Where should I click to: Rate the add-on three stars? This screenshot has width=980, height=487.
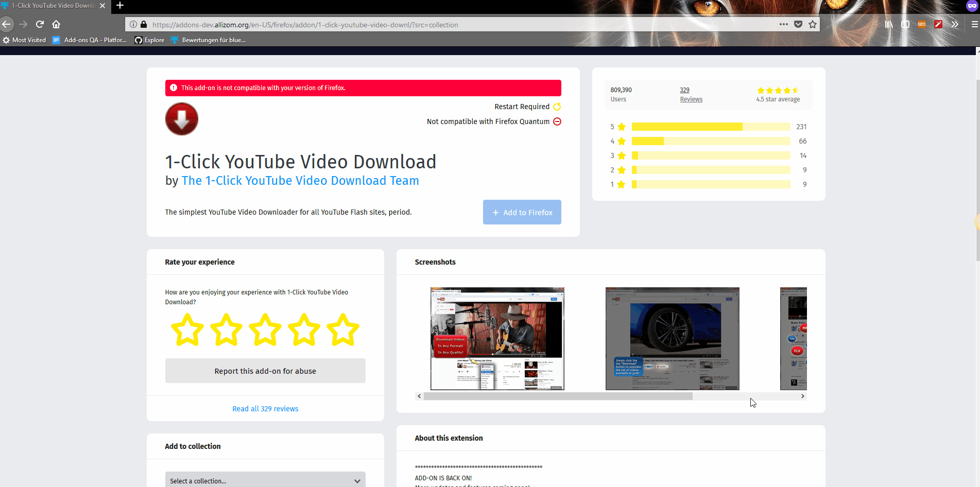265,329
